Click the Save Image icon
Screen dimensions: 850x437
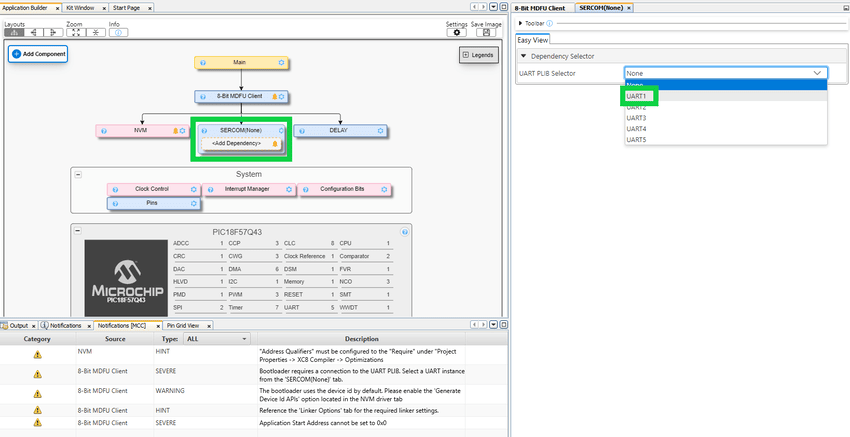[486, 32]
